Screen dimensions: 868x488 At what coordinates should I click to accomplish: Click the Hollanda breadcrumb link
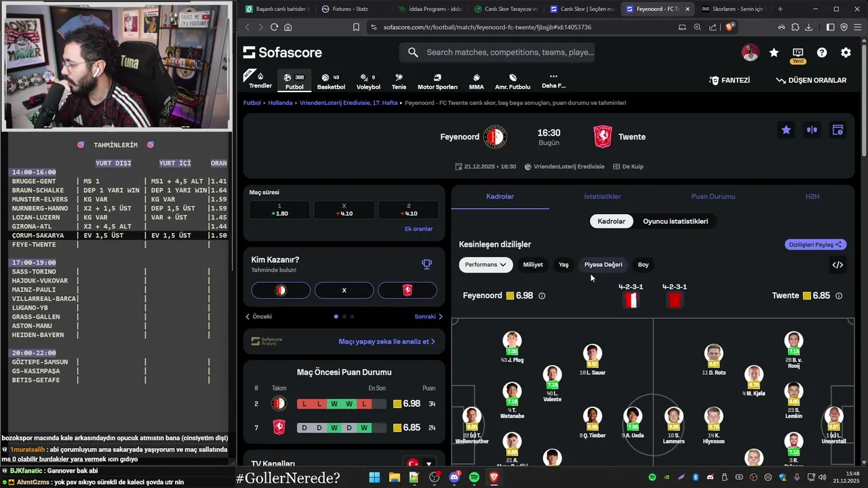(280, 103)
